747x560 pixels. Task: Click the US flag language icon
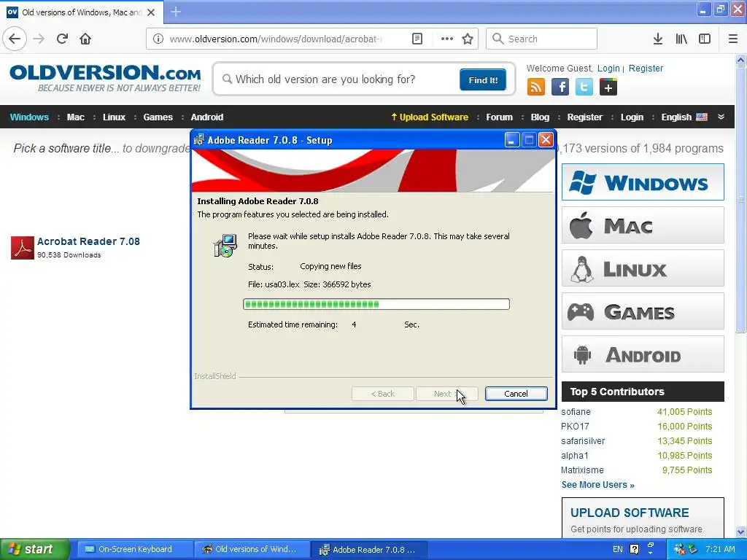702,117
